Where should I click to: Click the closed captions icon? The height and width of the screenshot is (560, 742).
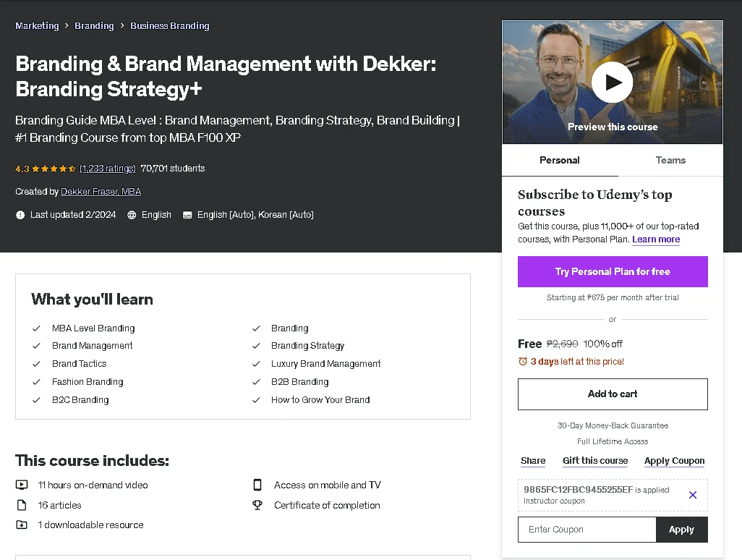(x=187, y=215)
